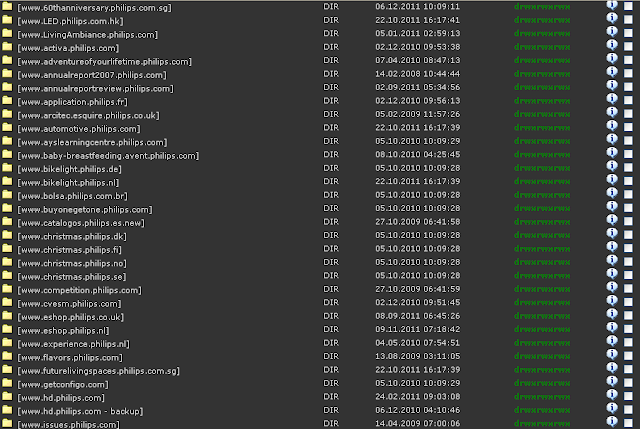Click date 09.11.2011 07:18:42
The image size is (640, 429).
(x=418, y=329)
